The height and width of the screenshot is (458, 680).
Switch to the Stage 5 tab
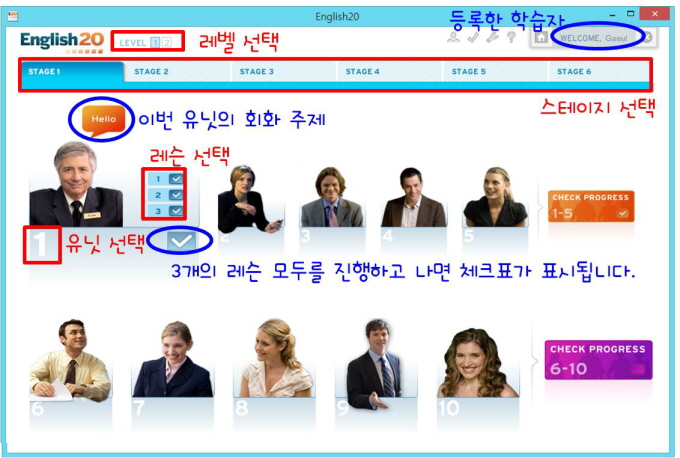click(x=468, y=72)
